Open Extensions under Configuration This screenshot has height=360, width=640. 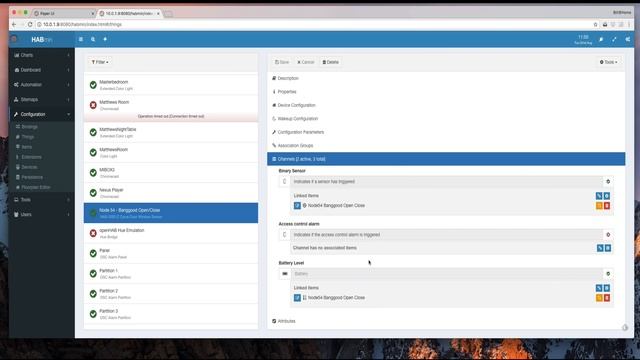click(x=31, y=157)
